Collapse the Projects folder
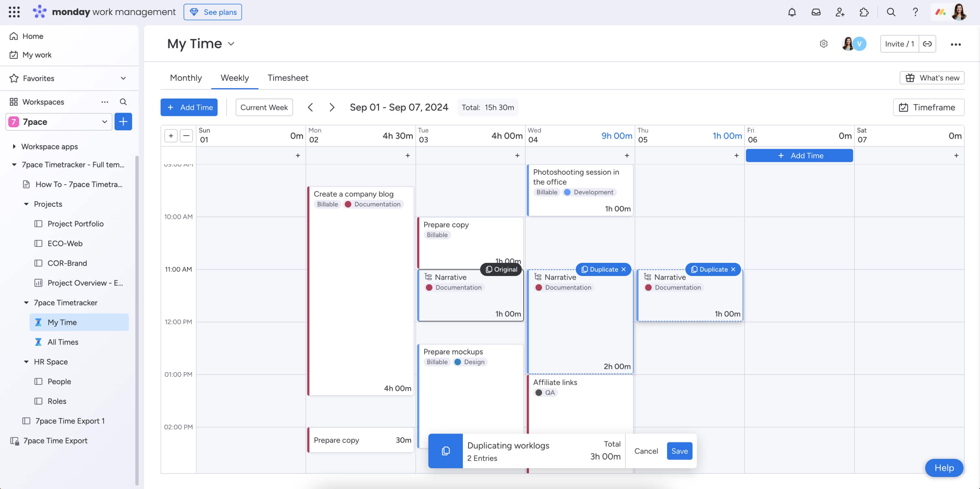The width and height of the screenshot is (980, 489). [26, 204]
